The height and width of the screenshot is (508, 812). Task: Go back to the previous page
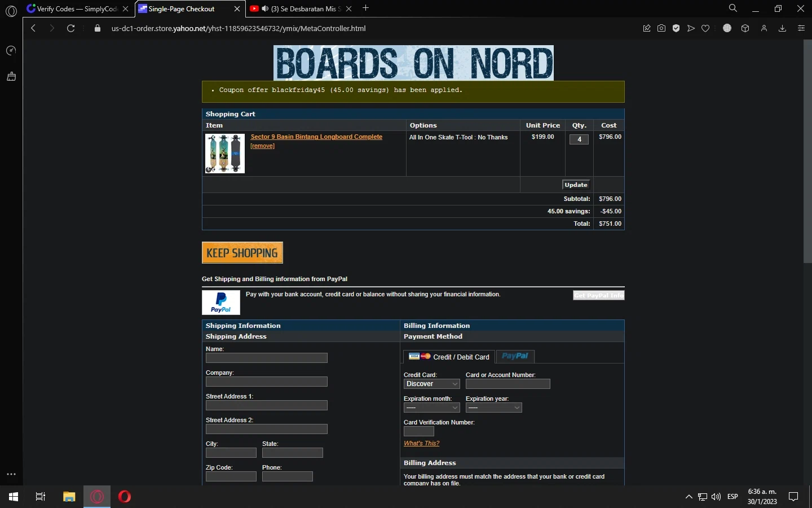33,28
